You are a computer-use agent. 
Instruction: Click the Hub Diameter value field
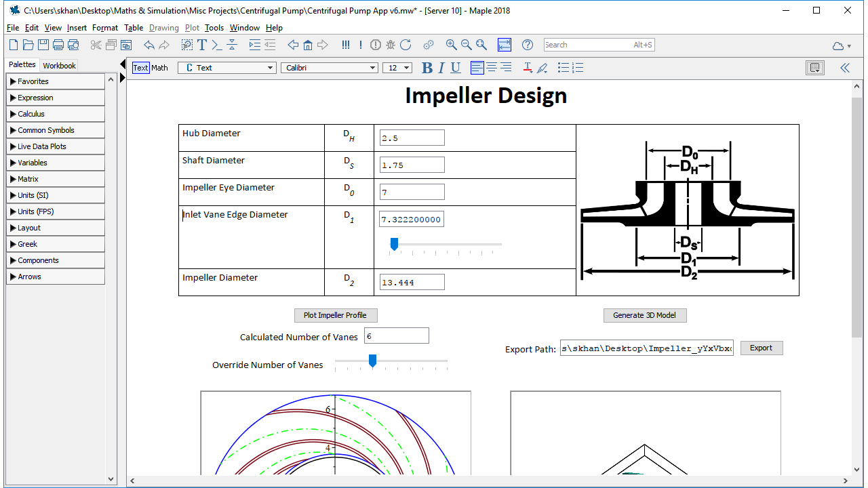(412, 138)
